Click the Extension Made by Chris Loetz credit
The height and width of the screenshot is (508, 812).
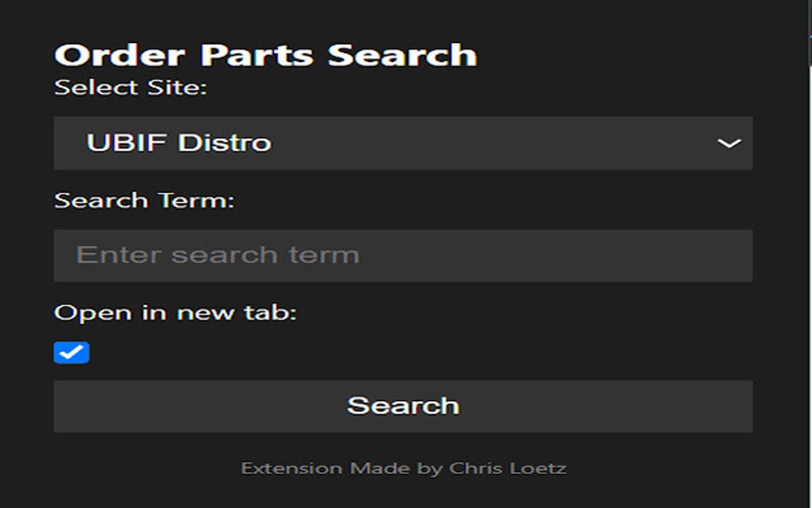[x=404, y=467]
